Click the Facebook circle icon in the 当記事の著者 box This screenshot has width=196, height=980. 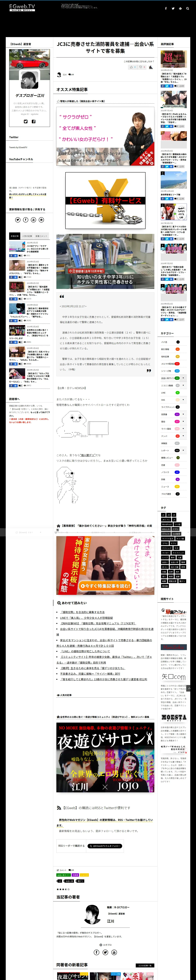pyautogui.click(x=97, y=952)
